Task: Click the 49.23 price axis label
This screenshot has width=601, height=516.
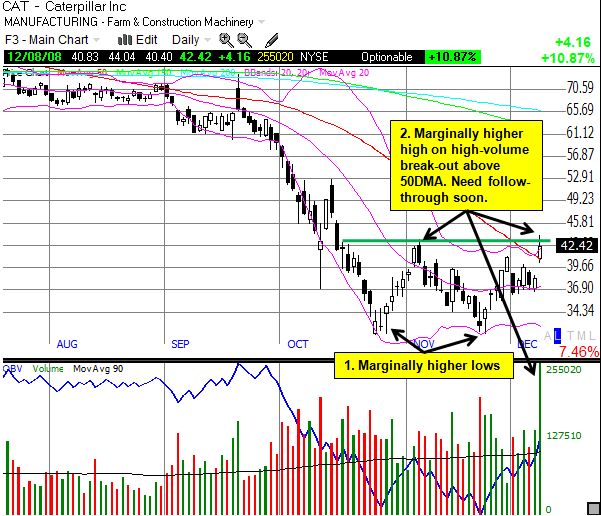Action: tap(580, 199)
